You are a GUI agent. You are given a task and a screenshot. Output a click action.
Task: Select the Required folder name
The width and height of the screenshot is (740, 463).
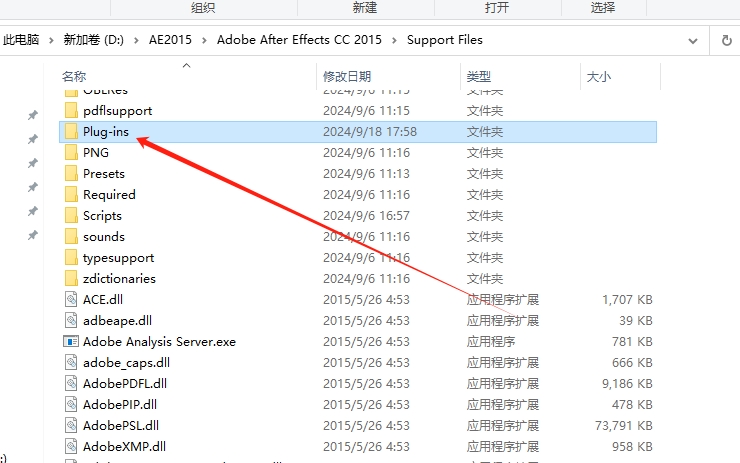point(109,195)
